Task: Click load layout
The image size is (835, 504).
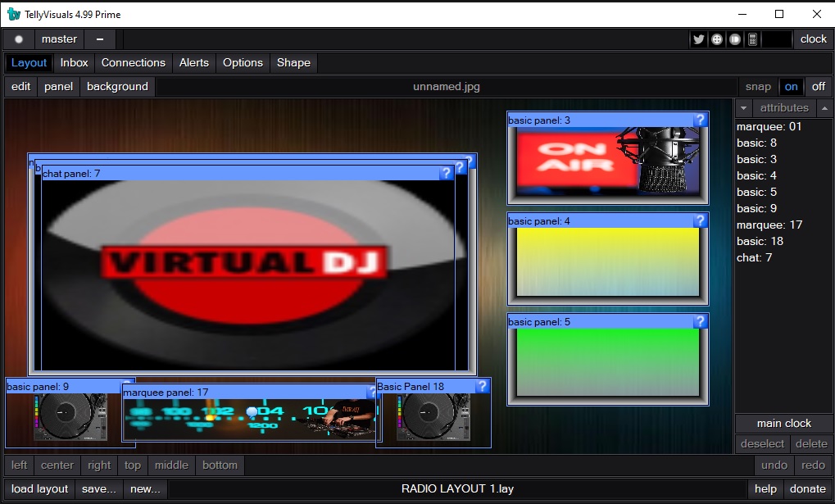Action: (40, 489)
